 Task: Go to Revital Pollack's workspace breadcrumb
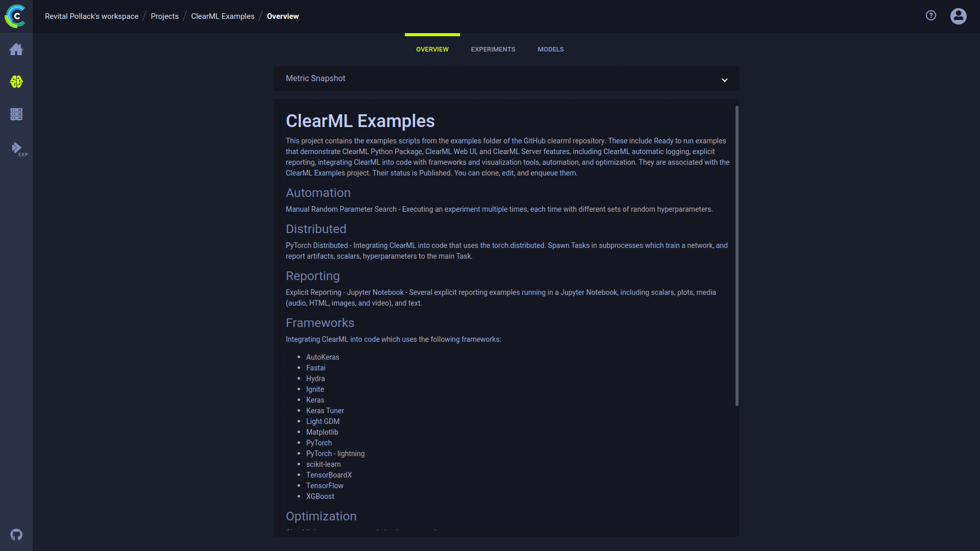pos(91,16)
